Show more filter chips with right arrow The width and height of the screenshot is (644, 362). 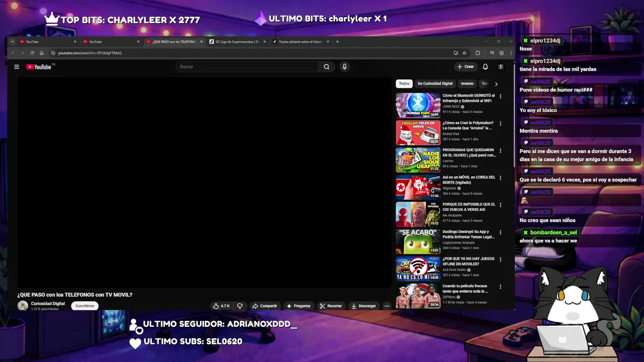[496, 84]
